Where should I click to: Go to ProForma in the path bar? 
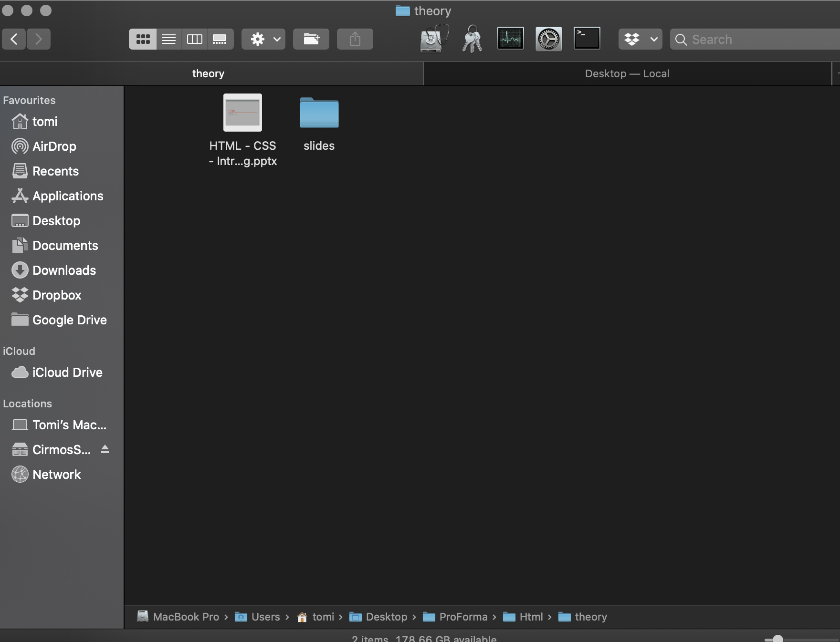[x=462, y=617]
